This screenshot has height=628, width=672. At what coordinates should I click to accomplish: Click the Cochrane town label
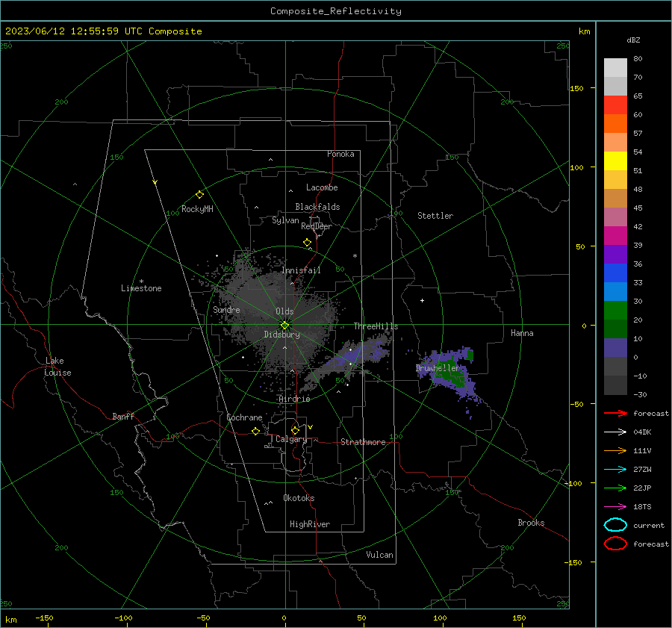click(244, 417)
